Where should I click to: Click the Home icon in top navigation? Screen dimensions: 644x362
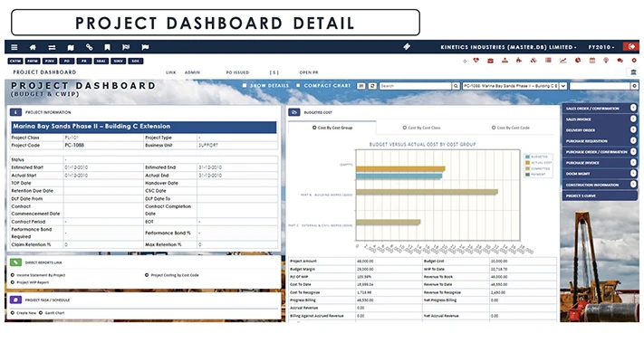(x=33, y=46)
